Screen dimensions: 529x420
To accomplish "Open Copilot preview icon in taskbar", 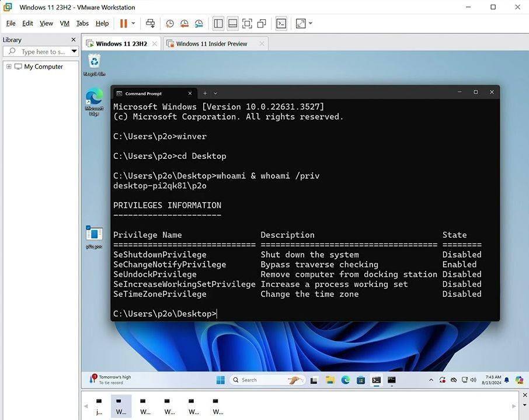I will click(519, 380).
